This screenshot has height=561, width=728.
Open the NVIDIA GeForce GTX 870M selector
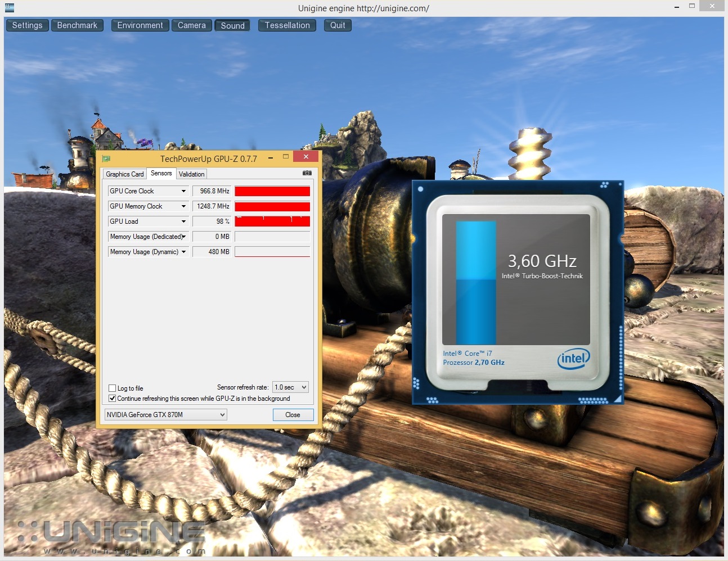click(x=166, y=415)
